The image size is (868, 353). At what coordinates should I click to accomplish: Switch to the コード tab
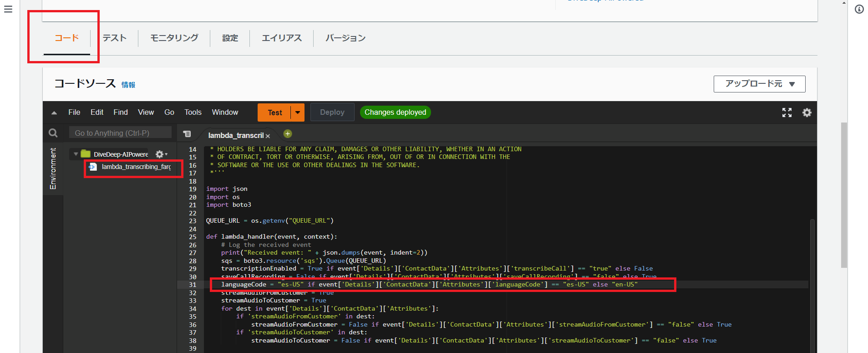67,38
